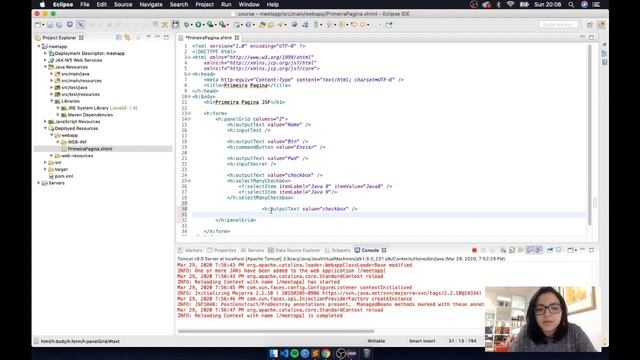The height and width of the screenshot is (360, 640).
Task: Minimize the editor area icon
Action: pos(582,37)
